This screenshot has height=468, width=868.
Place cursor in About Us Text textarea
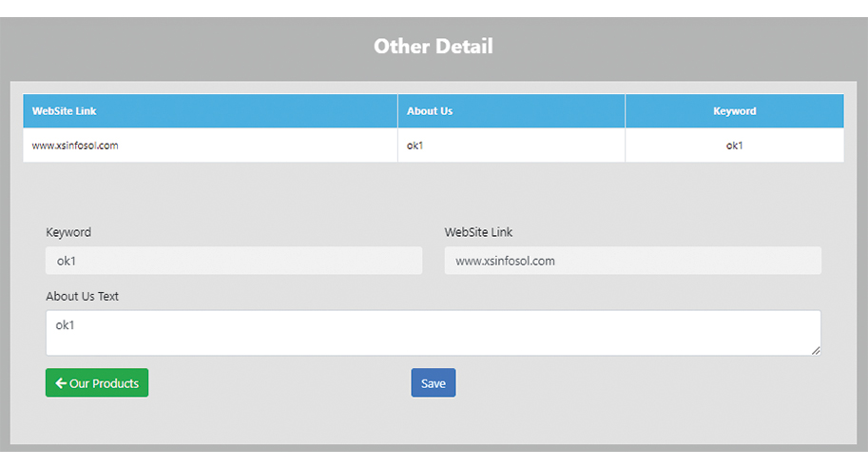(x=433, y=333)
